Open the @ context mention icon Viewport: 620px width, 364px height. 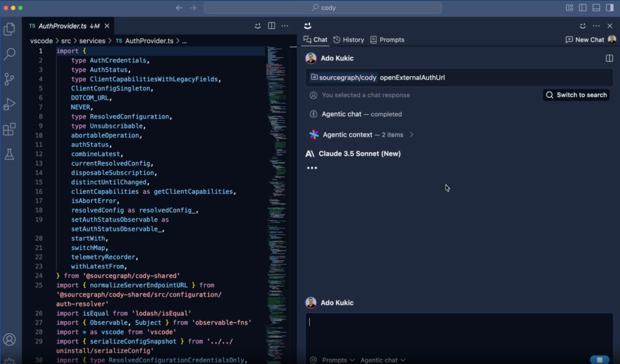pos(313,360)
